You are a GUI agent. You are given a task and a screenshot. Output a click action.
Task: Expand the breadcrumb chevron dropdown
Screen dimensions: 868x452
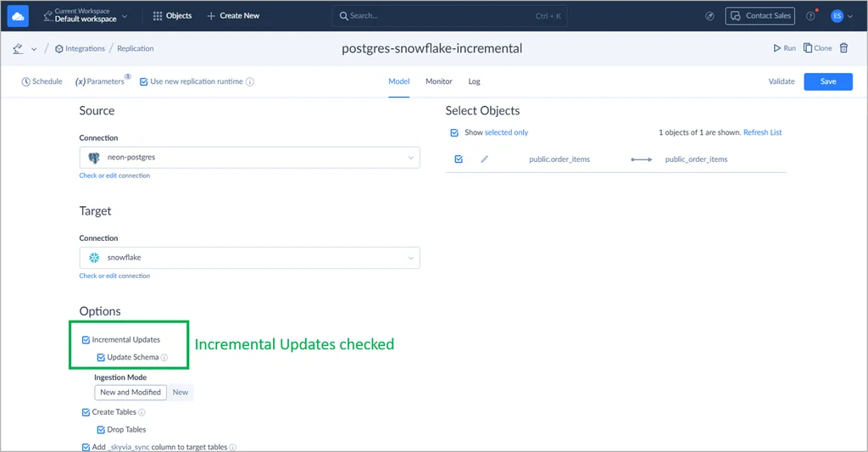point(34,48)
